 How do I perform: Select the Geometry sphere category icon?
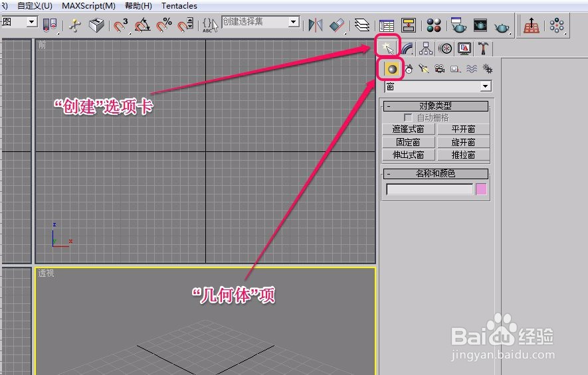click(392, 69)
